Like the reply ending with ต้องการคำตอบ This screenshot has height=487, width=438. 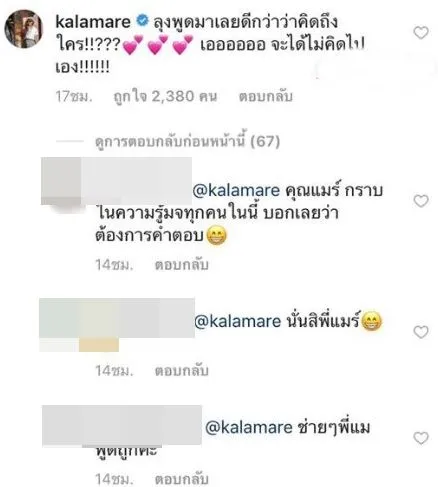coord(421,201)
